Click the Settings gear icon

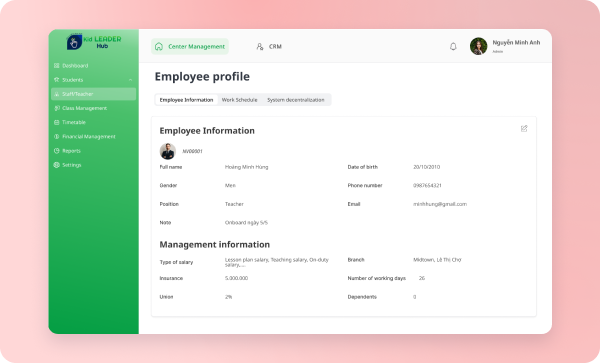[57, 165]
